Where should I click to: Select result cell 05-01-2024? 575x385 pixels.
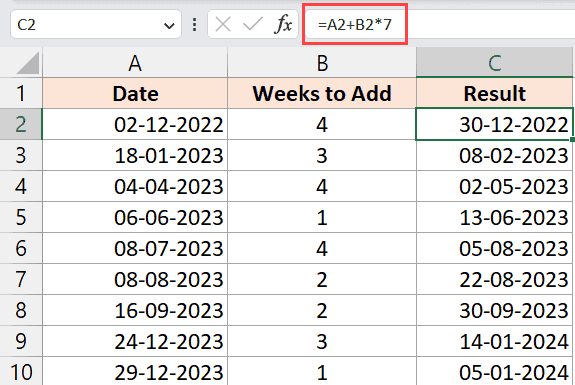(x=495, y=371)
